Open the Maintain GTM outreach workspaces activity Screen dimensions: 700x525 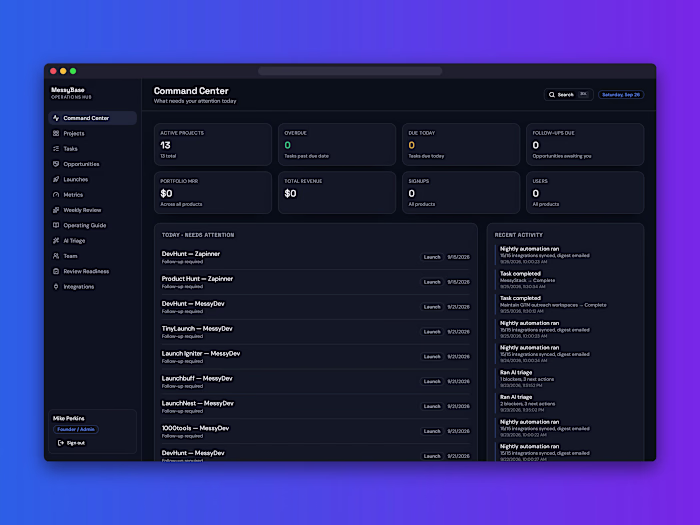point(565,304)
